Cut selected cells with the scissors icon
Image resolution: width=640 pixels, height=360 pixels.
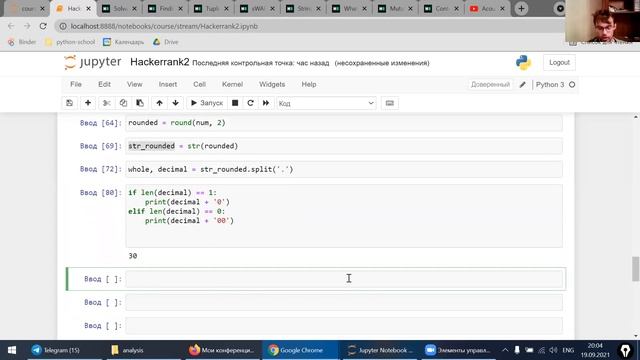(x=107, y=103)
